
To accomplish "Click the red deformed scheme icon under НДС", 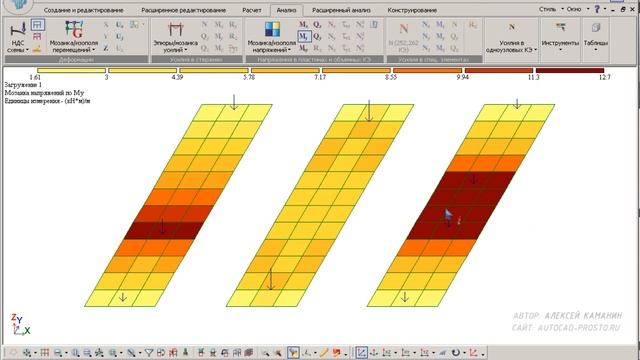I will pos(37,37).
